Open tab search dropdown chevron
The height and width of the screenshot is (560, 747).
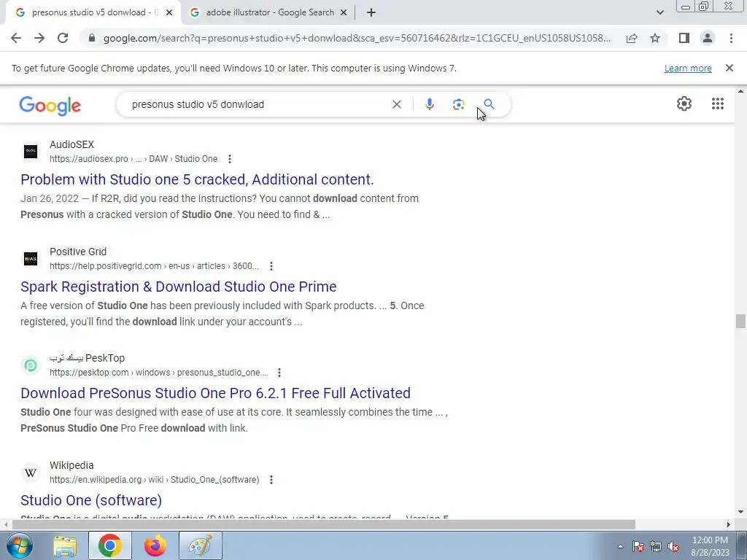coord(659,13)
